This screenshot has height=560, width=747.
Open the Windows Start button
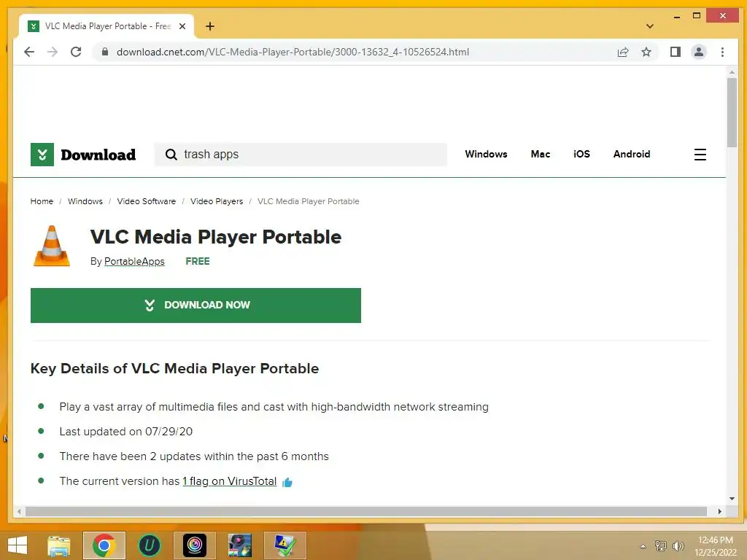pos(18,545)
